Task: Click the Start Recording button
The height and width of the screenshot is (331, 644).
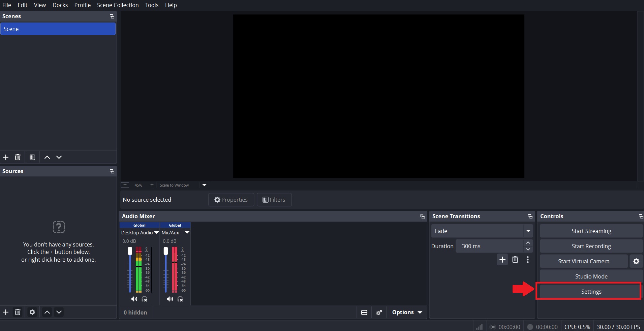Action: (x=591, y=246)
